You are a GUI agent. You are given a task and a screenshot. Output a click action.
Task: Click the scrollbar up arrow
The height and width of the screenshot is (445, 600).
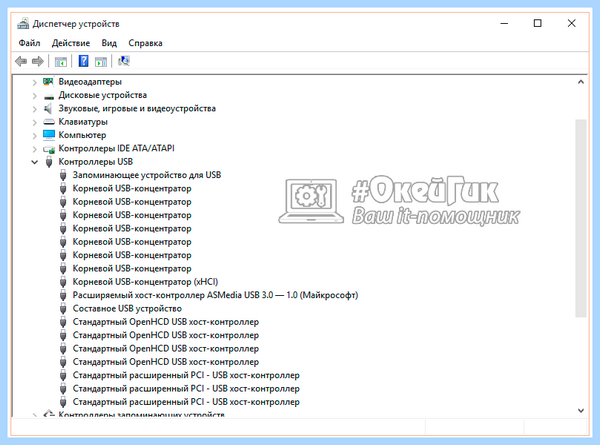click(x=581, y=82)
